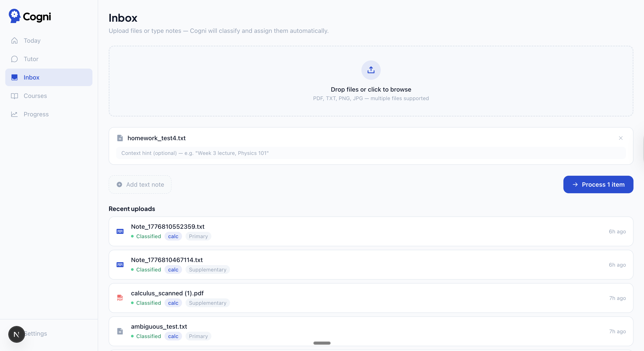Click the note icon for Note_1776810552359.txt
Screen dimensions: 644x351
[120, 232]
